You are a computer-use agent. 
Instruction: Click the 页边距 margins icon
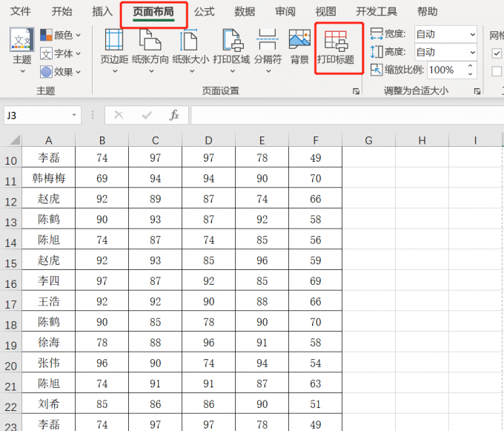(x=114, y=39)
